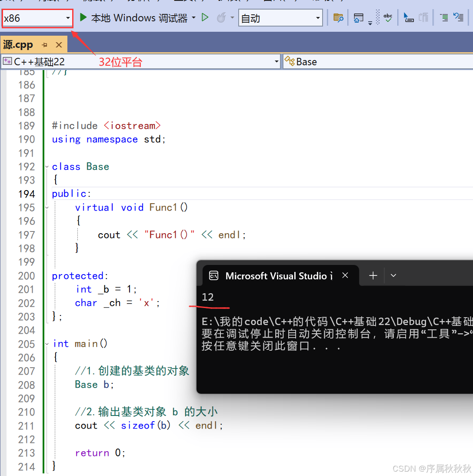Screen dimensions: 473x476
Task: Click the lines icon with undo arrow
Action: click(x=459, y=17)
